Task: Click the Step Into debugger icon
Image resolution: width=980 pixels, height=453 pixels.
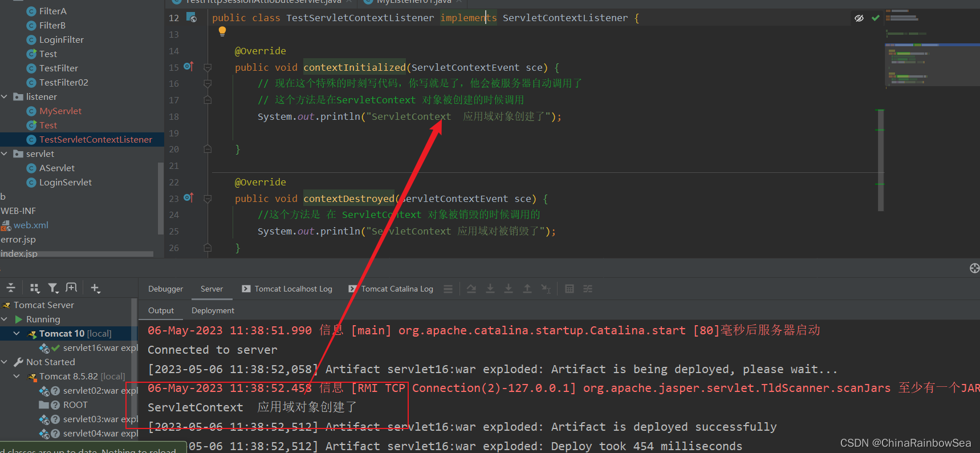Action: coord(490,289)
